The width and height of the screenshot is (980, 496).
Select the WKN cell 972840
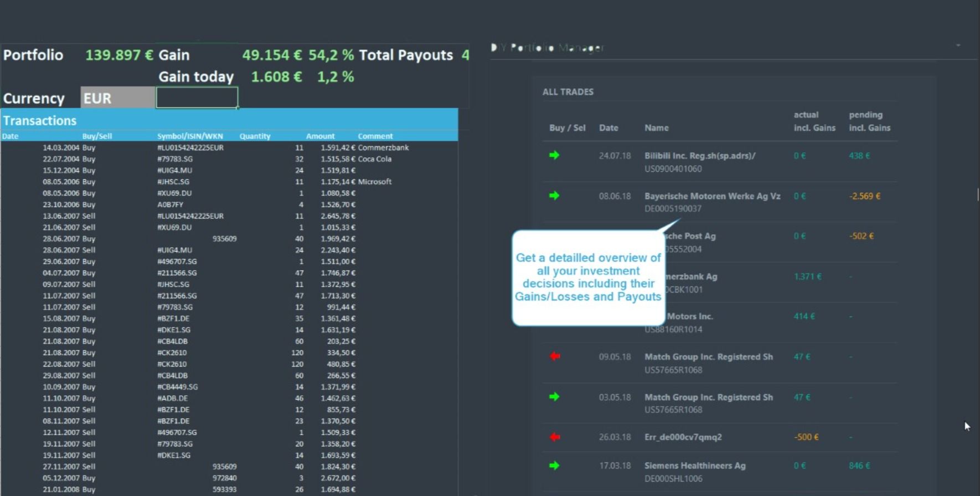(x=224, y=478)
